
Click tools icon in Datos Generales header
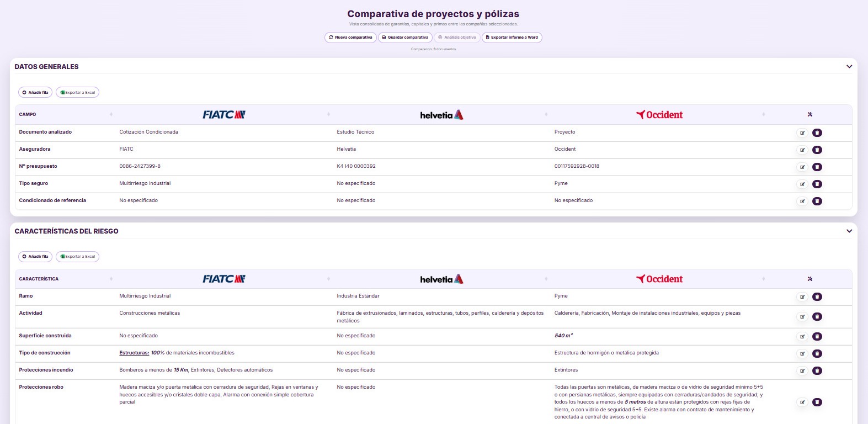pyautogui.click(x=810, y=114)
